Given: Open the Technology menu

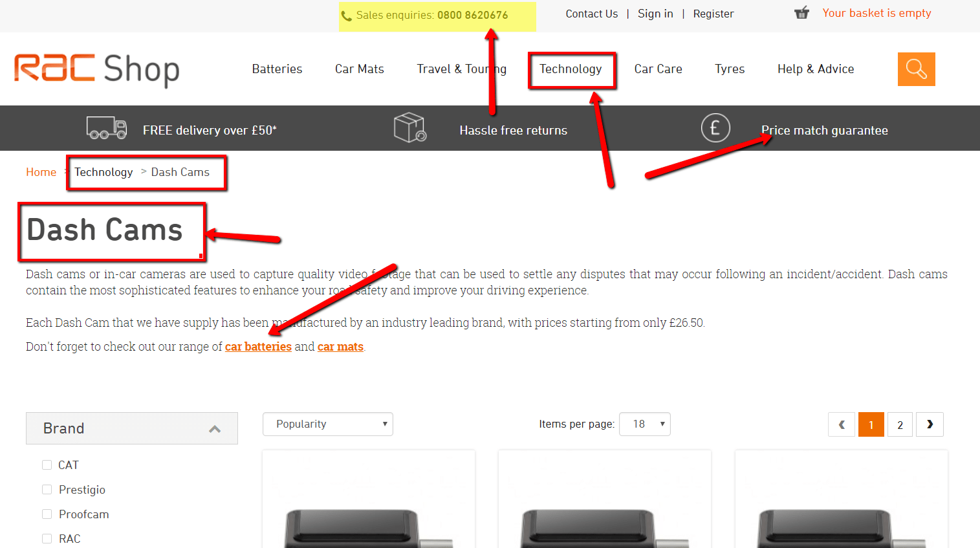Looking at the screenshot, I should point(571,69).
